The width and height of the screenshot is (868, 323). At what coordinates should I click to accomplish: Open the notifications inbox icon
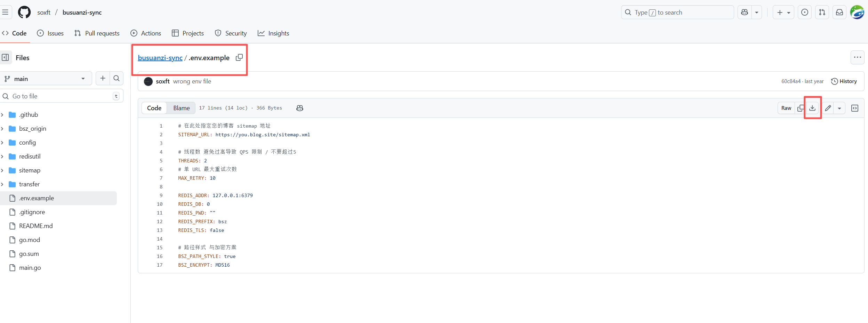(x=839, y=13)
